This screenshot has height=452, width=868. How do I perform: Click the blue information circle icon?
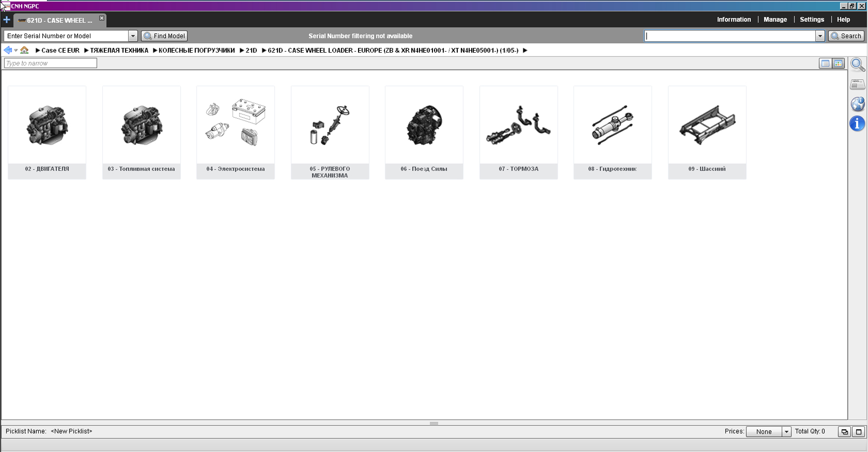[x=857, y=124]
